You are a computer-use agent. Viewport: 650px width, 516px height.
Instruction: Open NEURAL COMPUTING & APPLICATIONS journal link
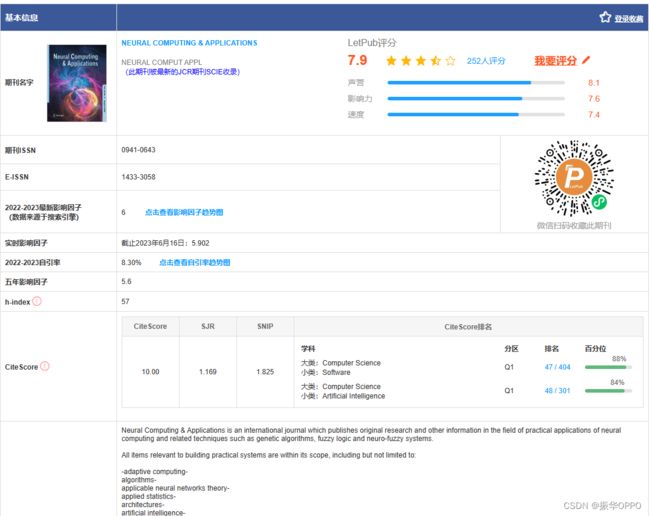tap(189, 43)
